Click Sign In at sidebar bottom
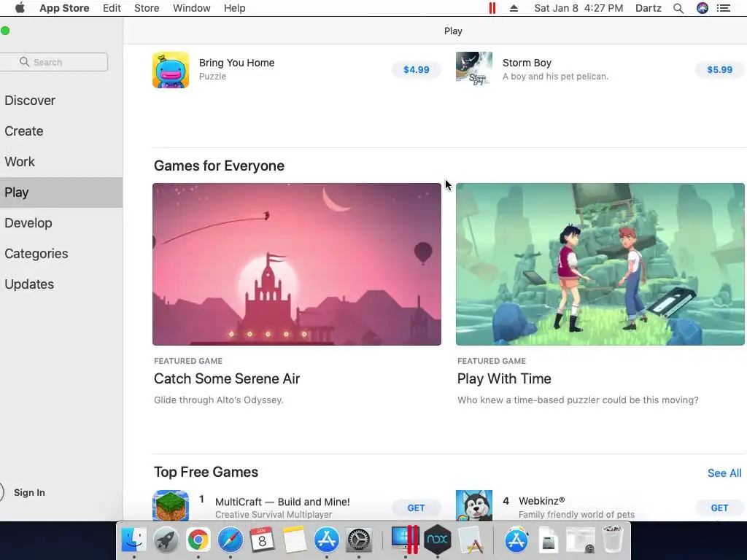The height and width of the screenshot is (560, 747). 29,492
